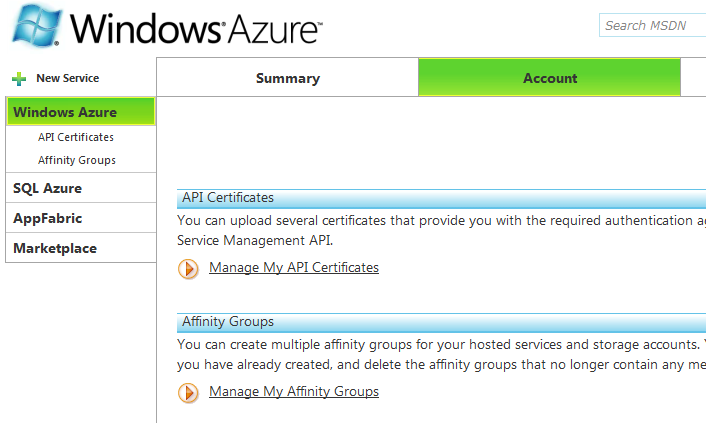
Task: Follow the Manage My Affinity Groups link
Action: click(294, 391)
